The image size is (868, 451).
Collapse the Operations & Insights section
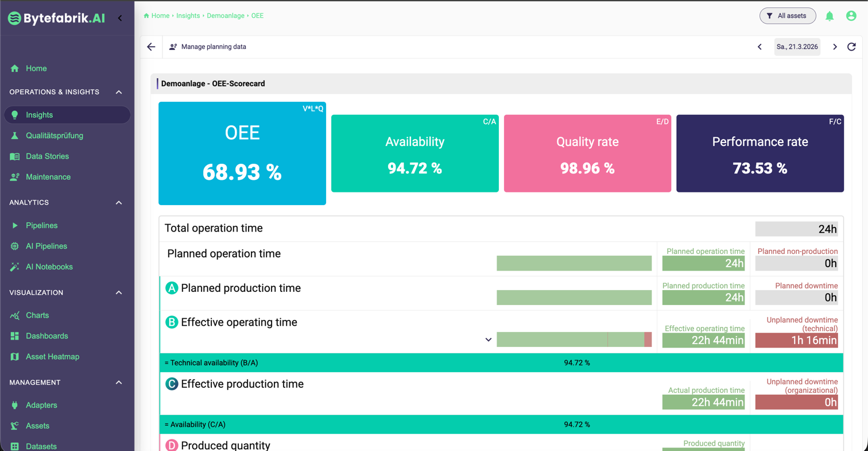pyautogui.click(x=119, y=92)
